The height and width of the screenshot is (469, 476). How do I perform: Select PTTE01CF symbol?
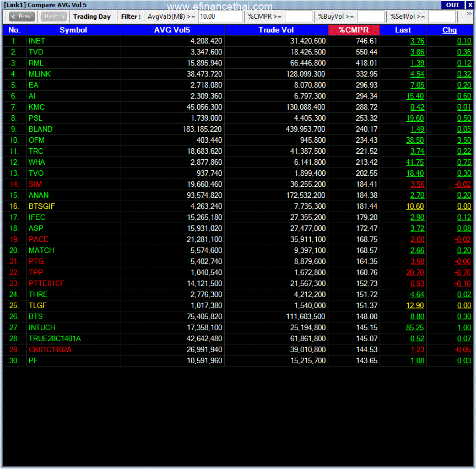[47, 283]
